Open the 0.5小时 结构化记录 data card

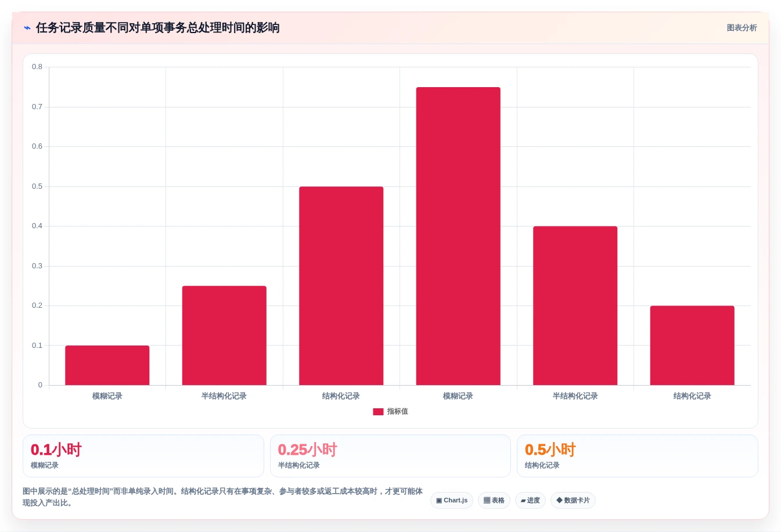click(x=638, y=456)
